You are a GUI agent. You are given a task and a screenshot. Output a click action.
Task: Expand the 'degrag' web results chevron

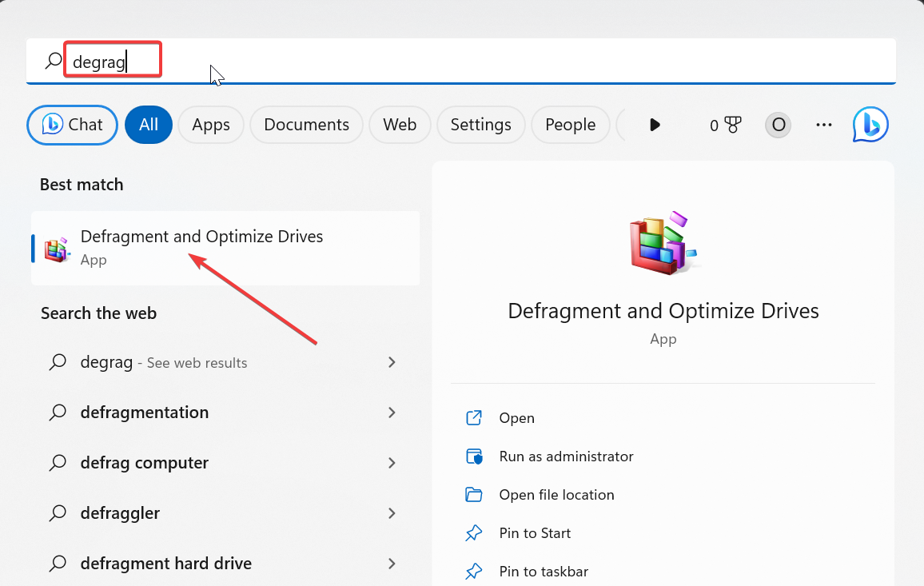click(392, 362)
